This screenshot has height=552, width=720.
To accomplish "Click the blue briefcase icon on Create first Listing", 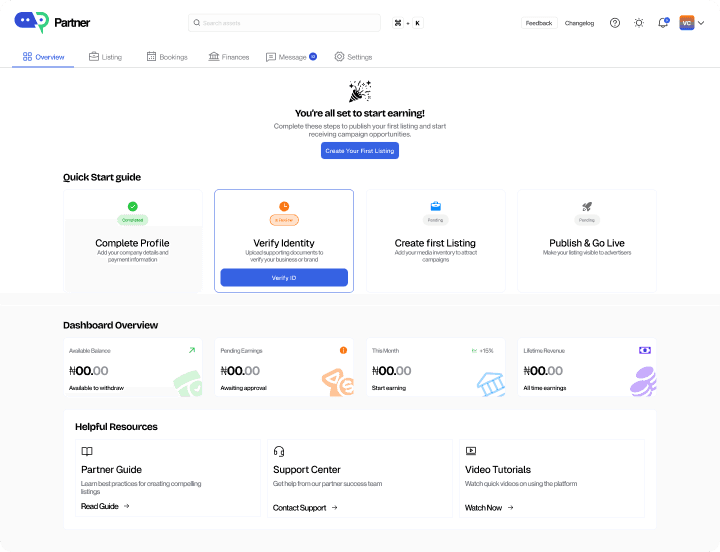I will click(x=435, y=206).
